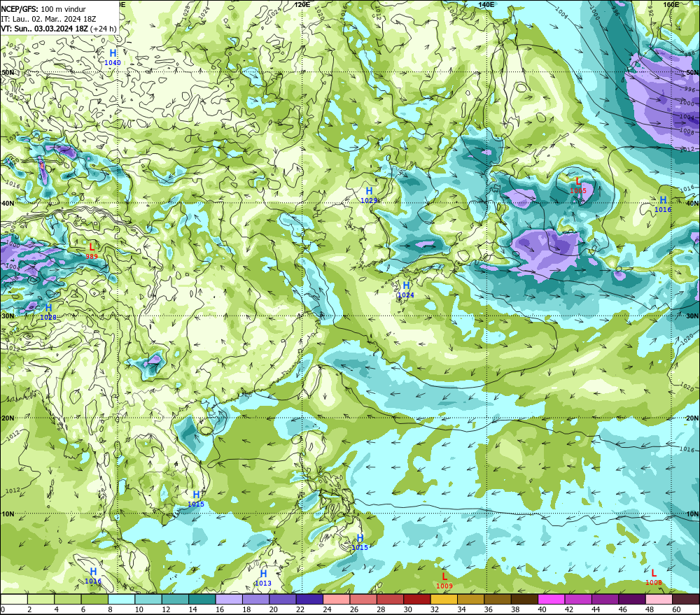Click the legend value label 30

pos(407,609)
